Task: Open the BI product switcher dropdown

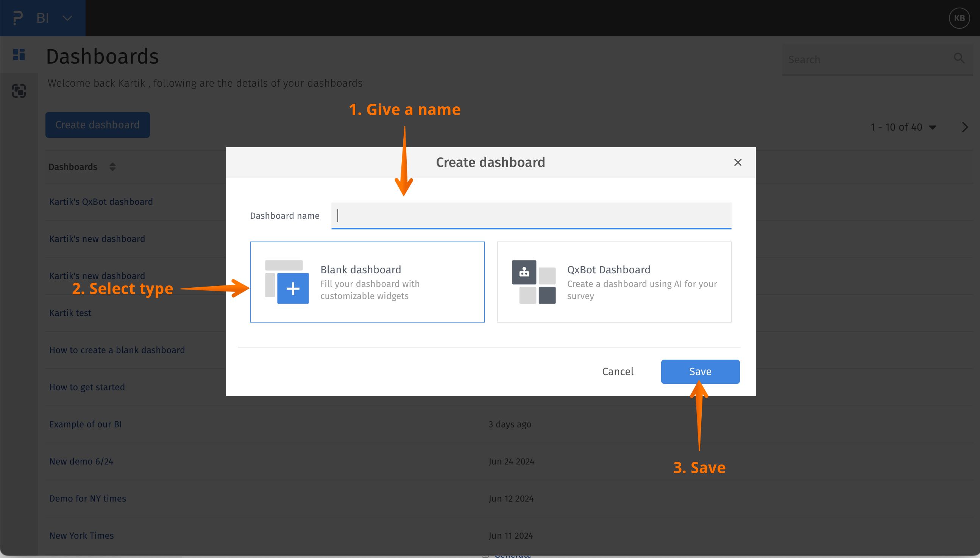Action: 67,18
